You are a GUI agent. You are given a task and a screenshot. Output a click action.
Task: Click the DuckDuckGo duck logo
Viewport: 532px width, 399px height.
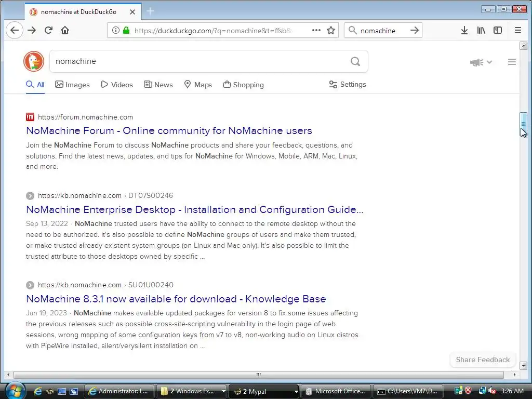click(34, 61)
